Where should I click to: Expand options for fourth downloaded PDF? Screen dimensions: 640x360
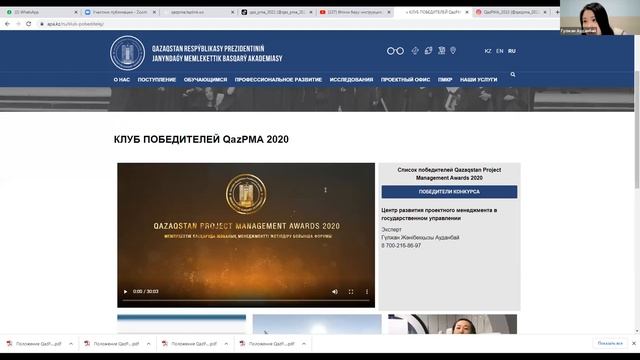[304, 344]
